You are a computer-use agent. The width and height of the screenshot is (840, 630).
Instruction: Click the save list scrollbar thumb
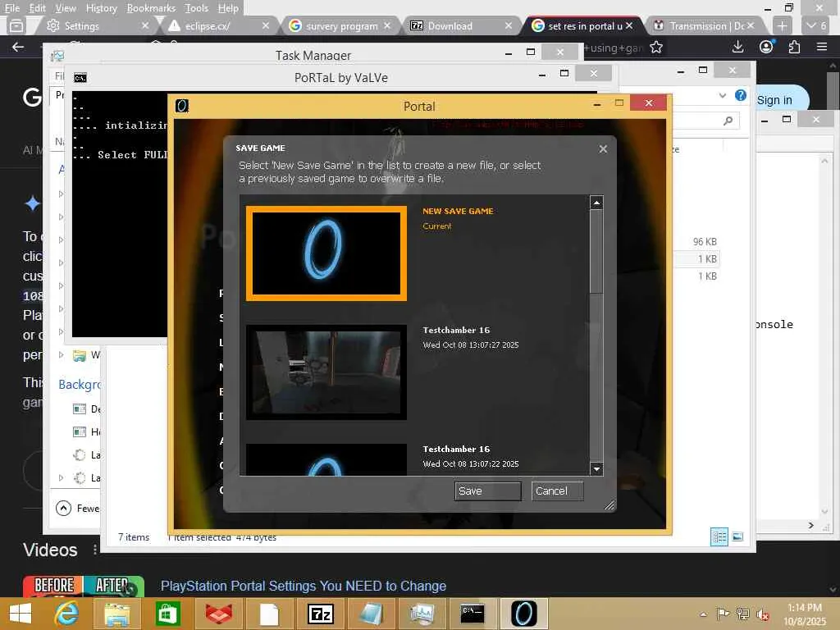(596, 252)
